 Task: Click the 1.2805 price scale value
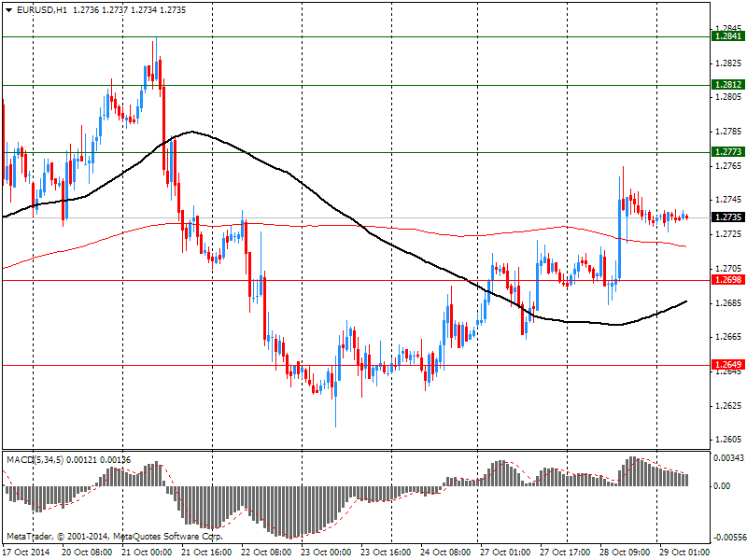tap(728, 97)
